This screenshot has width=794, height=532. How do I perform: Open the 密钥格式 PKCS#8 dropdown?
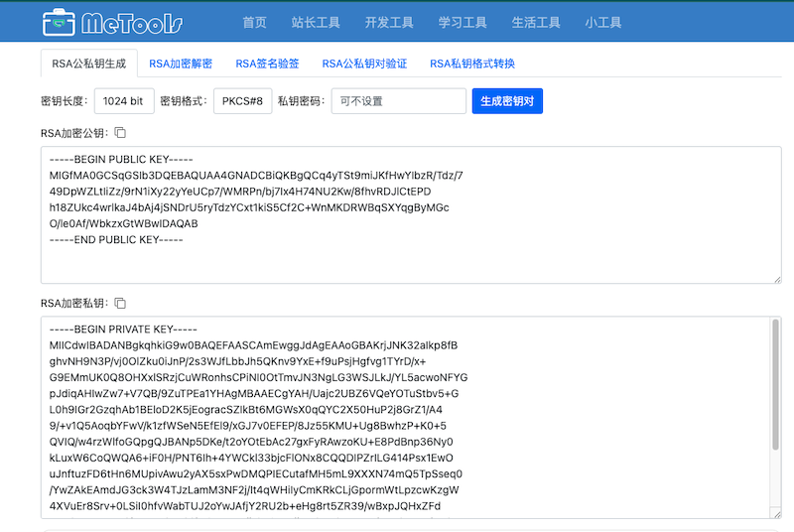(x=242, y=101)
